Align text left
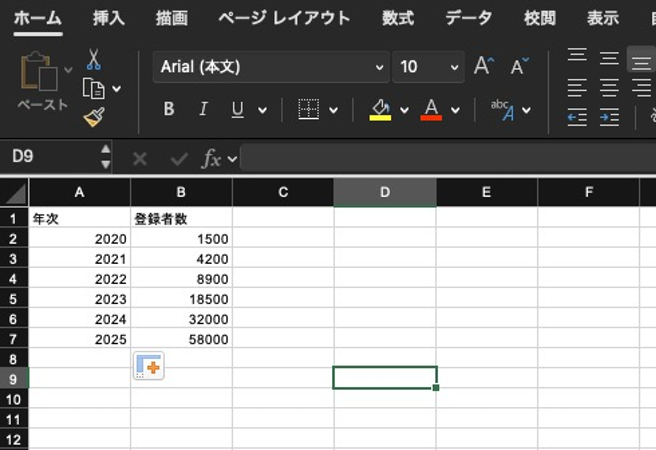 point(577,88)
